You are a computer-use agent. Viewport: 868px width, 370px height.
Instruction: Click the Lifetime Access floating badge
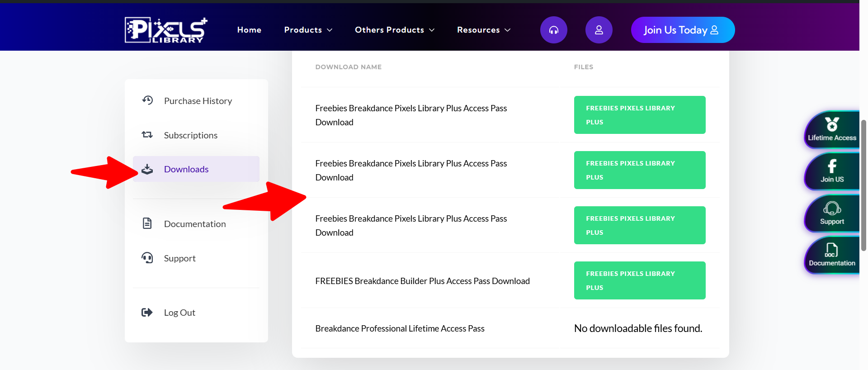coord(831,130)
